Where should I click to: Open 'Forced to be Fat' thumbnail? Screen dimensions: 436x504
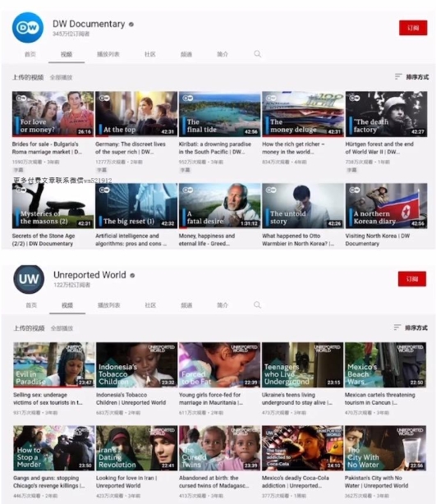tap(219, 364)
